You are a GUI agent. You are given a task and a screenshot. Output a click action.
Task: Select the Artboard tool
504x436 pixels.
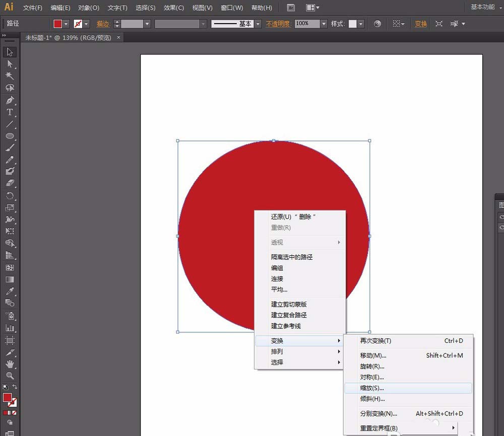pyautogui.click(x=10, y=340)
